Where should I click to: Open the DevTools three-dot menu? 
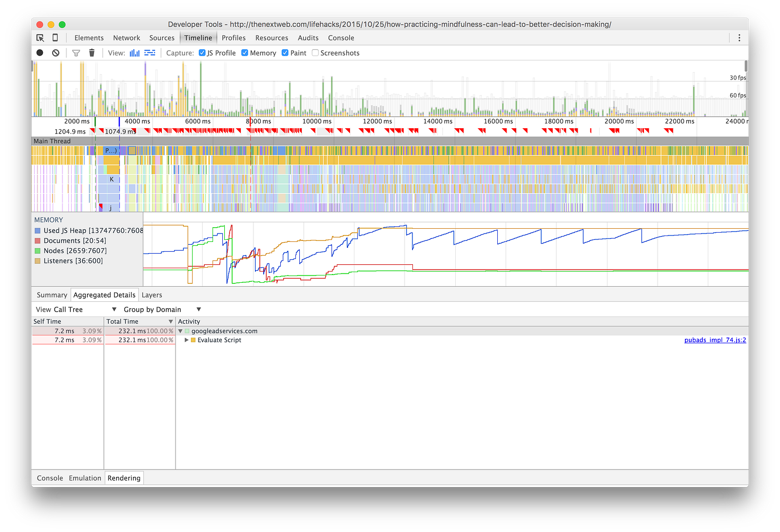tap(739, 38)
